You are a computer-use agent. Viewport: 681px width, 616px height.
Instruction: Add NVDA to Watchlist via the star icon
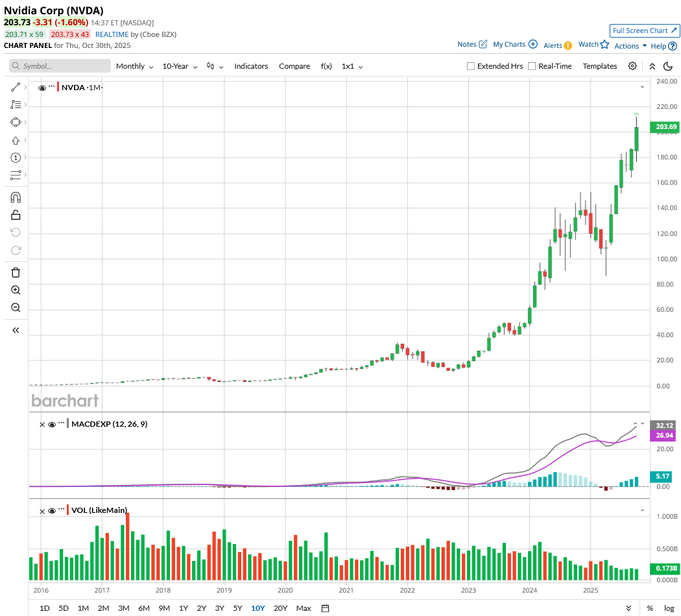click(604, 44)
